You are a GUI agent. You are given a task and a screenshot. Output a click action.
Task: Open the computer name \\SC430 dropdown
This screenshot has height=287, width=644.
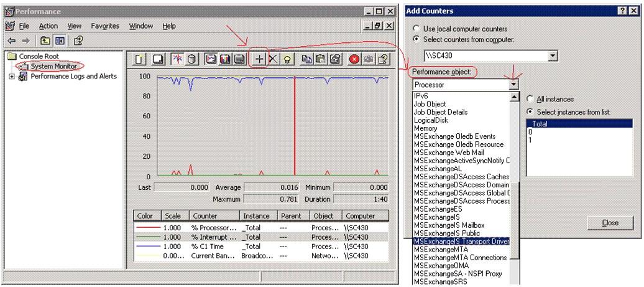(553, 56)
